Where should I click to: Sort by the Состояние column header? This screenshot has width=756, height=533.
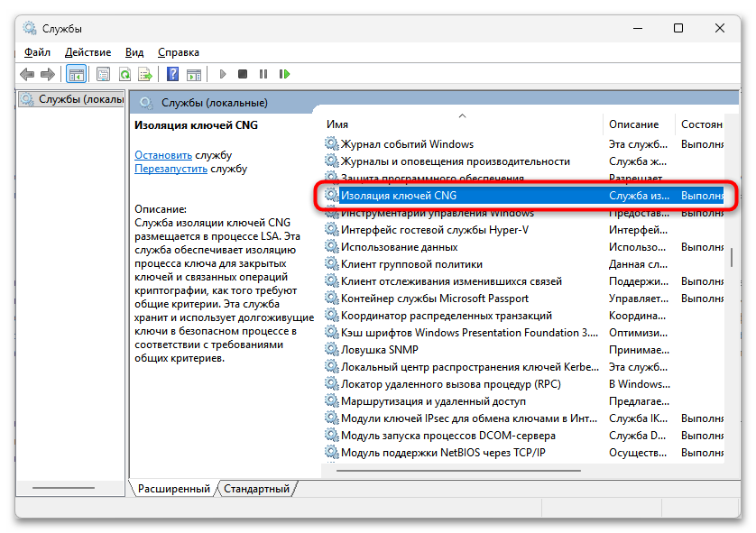[x=699, y=124]
